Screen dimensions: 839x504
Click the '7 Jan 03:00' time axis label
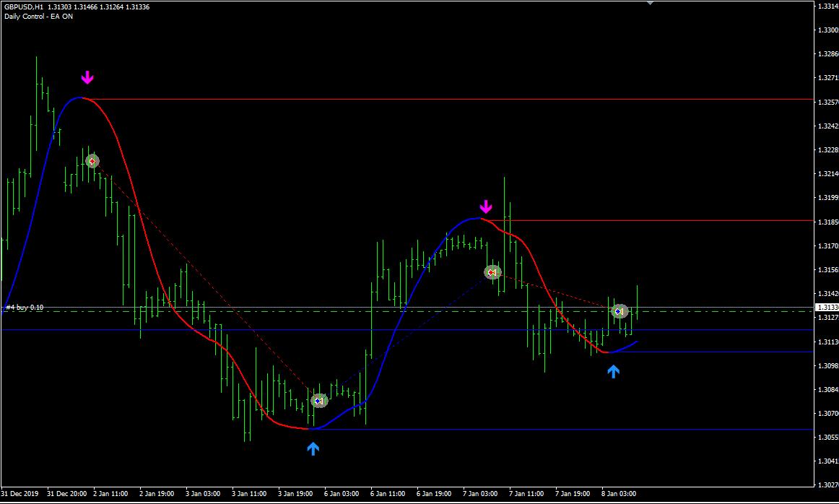click(x=480, y=494)
